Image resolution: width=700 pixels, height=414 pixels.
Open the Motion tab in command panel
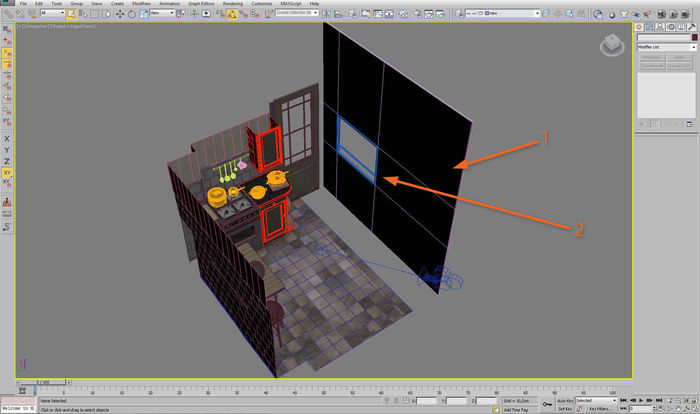tap(671, 27)
